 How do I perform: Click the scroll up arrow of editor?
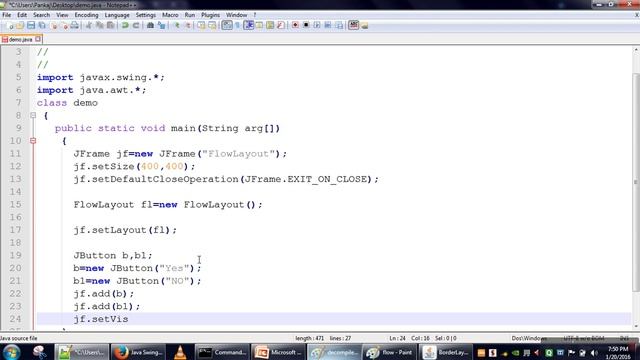(x=636, y=50)
